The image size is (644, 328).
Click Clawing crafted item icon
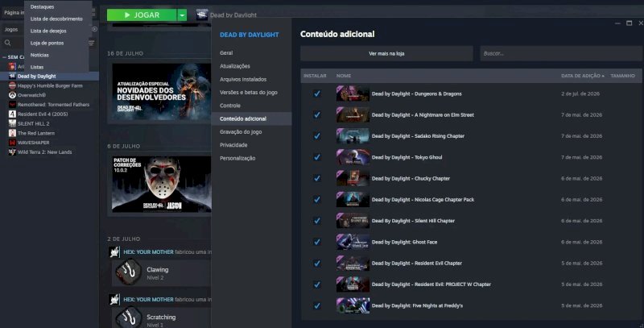click(x=129, y=272)
